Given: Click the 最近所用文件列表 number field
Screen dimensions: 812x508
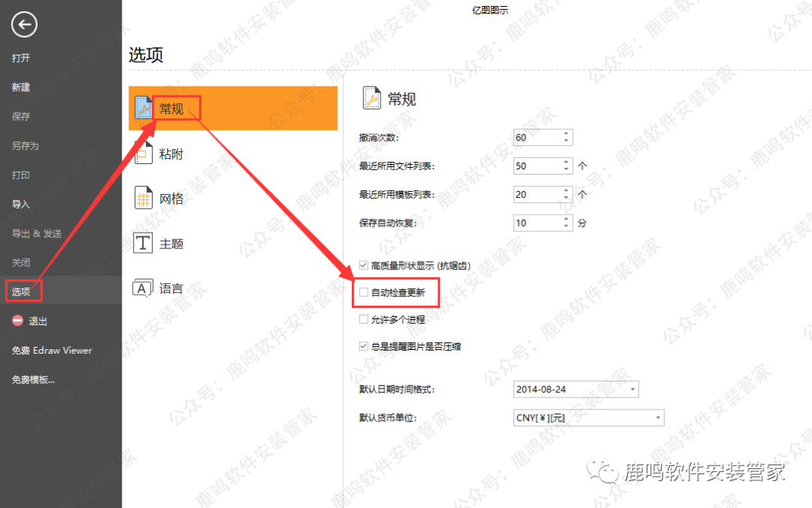Looking at the screenshot, I should click(x=535, y=166).
